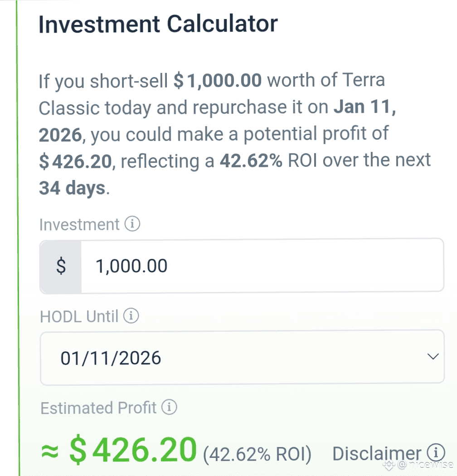
Task: Open the Disclaimer link
Action: (x=376, y=453)
